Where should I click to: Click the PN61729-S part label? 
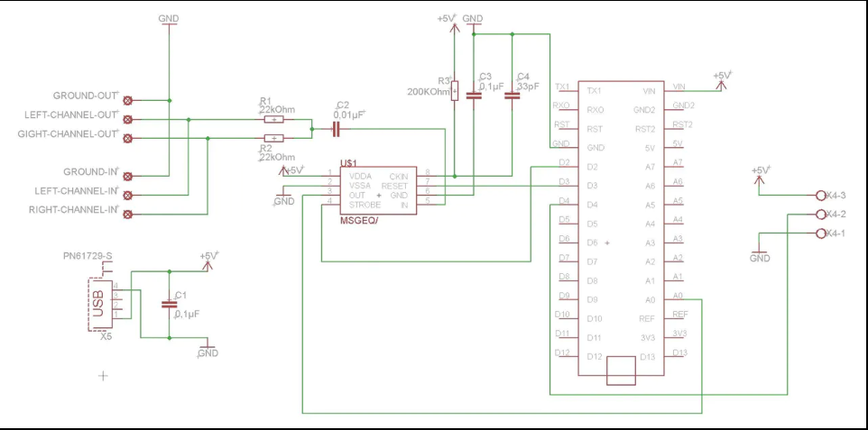point(88,256)
